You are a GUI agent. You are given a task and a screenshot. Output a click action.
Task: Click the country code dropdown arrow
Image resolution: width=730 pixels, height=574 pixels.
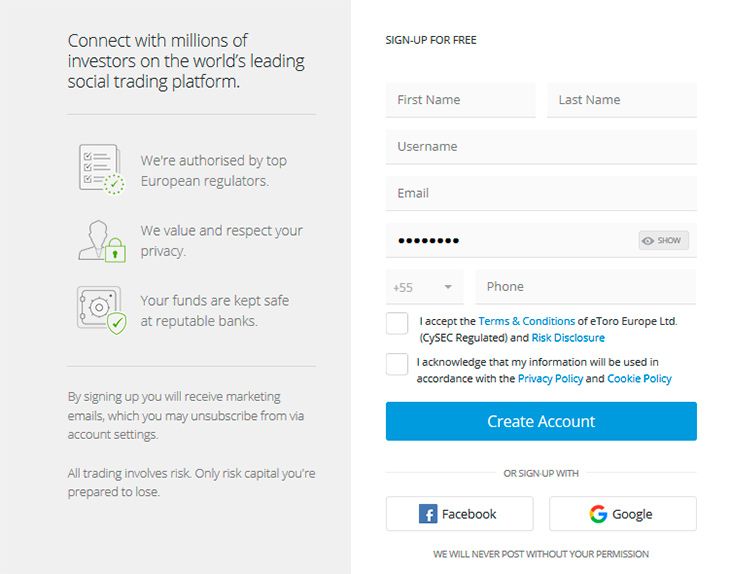click(448, 287)
